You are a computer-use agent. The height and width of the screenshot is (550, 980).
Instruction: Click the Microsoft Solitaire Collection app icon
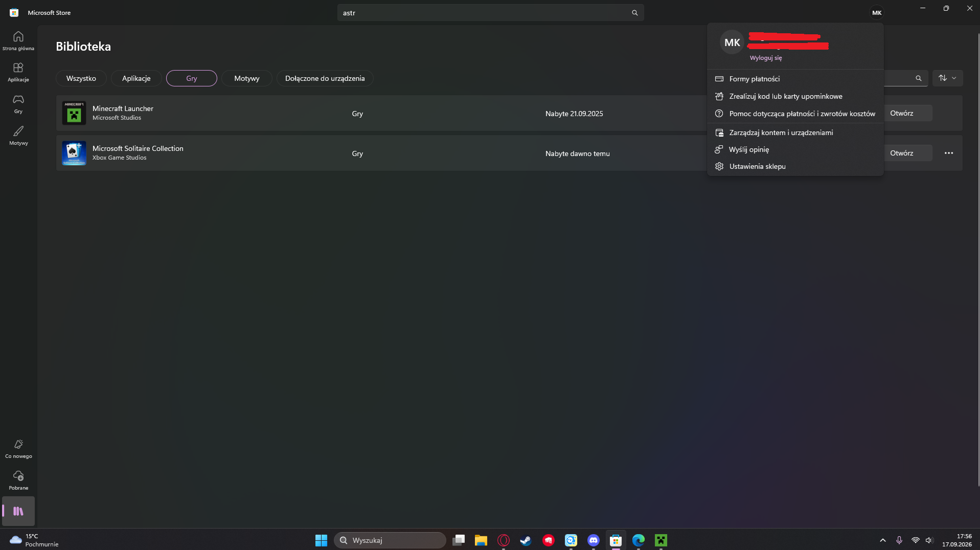point(74,153)
